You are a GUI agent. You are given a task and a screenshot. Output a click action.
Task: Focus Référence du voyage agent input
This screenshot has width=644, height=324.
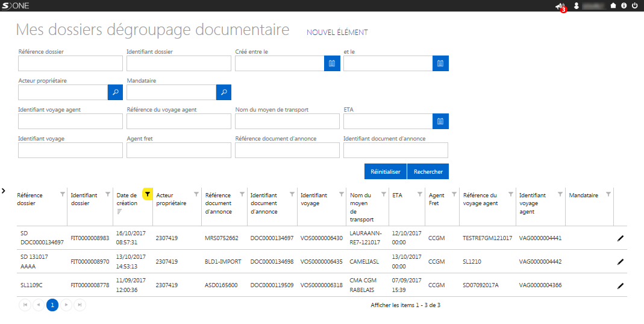pyautogui.click(x=179, y=121)
